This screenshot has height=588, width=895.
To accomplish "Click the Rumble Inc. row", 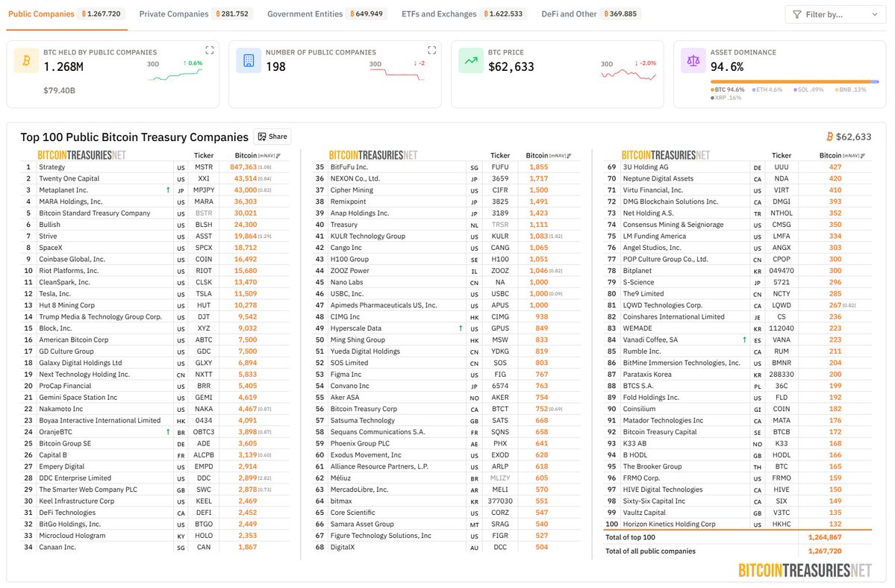I will (x=738, y=351).
